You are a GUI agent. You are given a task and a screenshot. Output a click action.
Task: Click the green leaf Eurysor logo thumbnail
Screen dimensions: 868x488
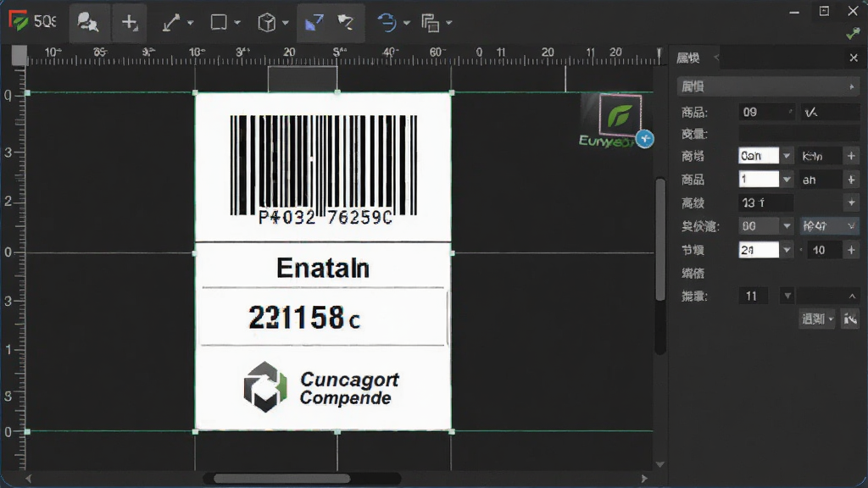620,115
